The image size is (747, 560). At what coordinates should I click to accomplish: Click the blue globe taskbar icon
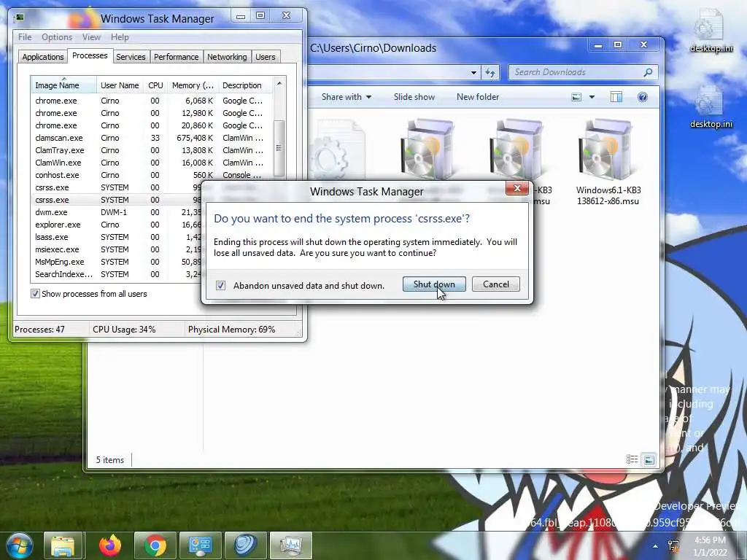click(x=245, y=545)
